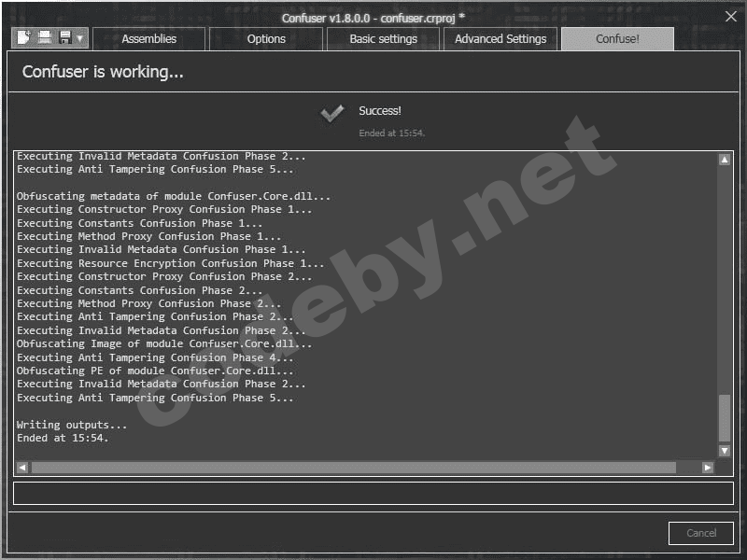Click the horizontal scroll right arrow

tap(708, 468)
